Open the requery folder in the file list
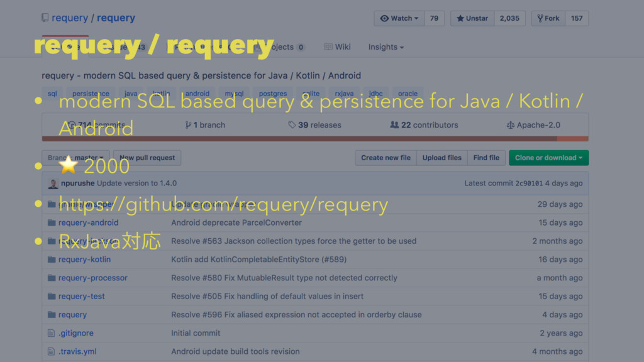Viewport: 644px width, 362px height. click(x=72, y=315)
